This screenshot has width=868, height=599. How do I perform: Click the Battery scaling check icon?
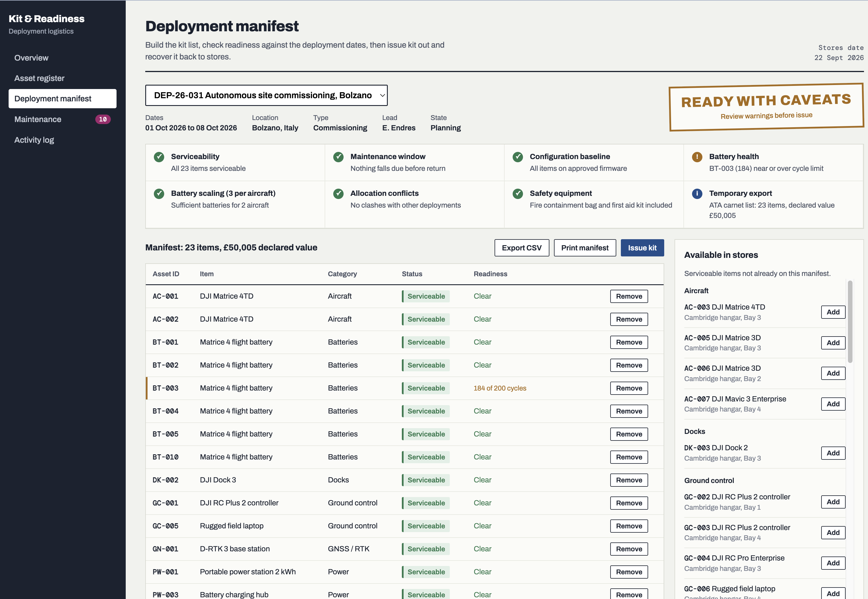tap(159, 194)
